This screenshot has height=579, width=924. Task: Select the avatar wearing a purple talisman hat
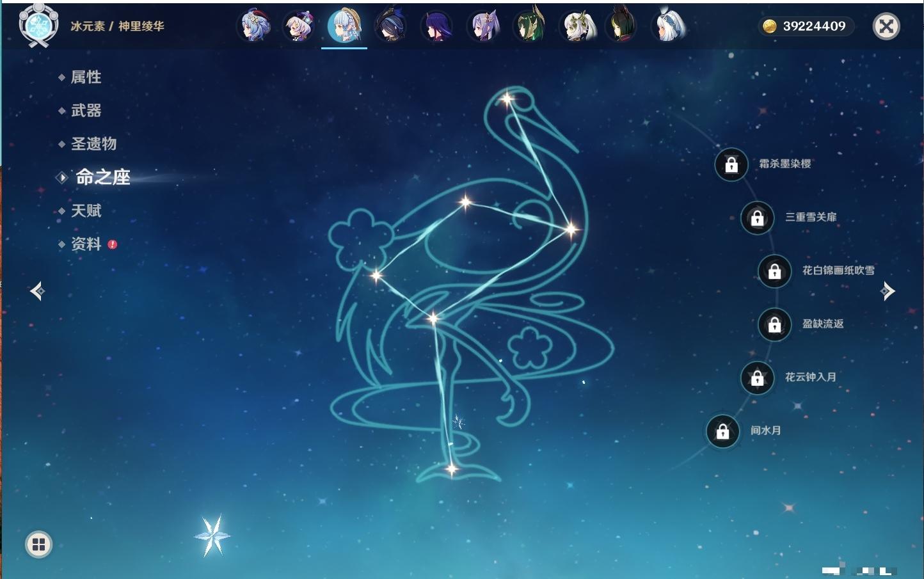point(299,26)
